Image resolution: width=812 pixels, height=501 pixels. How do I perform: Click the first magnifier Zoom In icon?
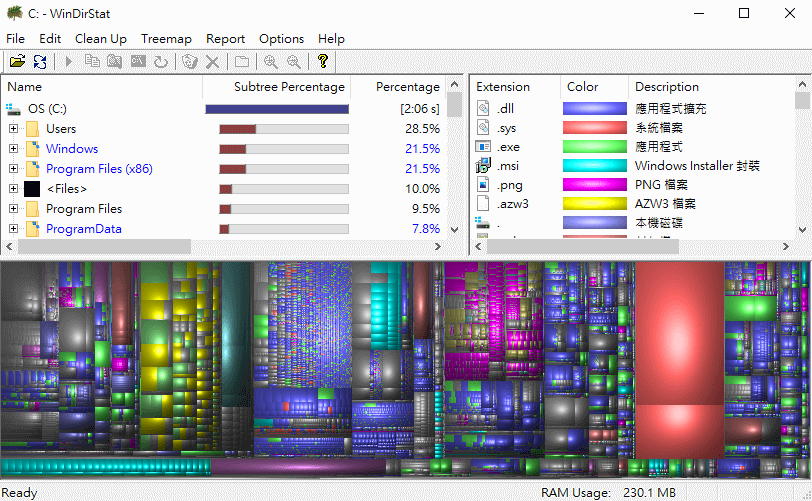pos(270,62)
